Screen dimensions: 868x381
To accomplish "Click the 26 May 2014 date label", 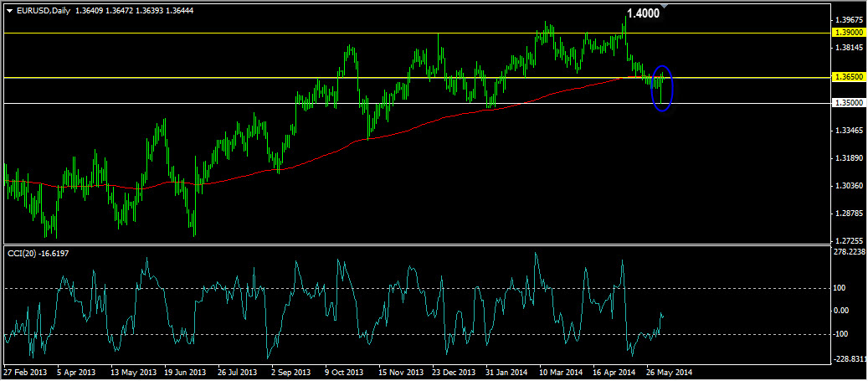I will [x=670, y=372].
